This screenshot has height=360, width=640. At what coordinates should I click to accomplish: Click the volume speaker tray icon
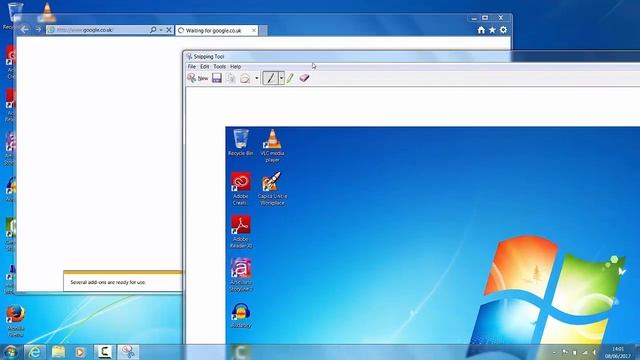(595, 352)
